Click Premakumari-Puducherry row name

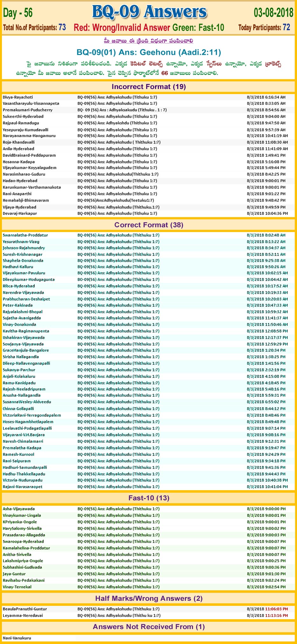pyautogui.click(x=28, y=110)
